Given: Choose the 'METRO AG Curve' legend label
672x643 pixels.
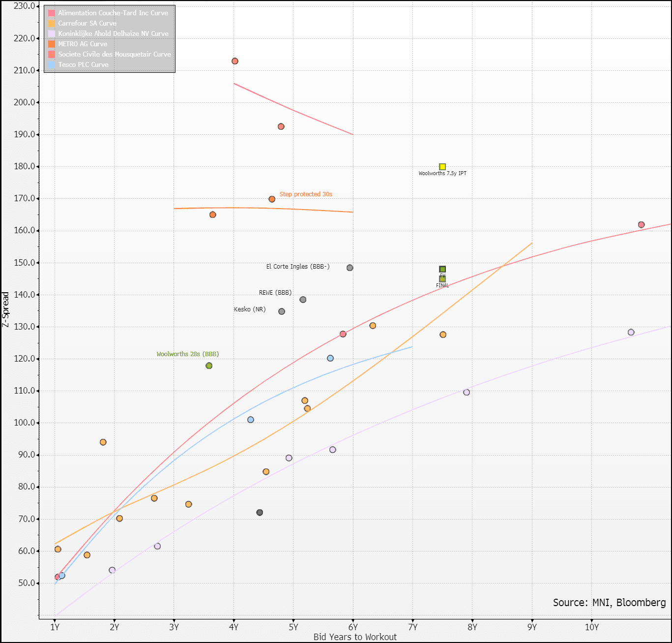Looking at the screenshot, I should click(x=83, y=44).
